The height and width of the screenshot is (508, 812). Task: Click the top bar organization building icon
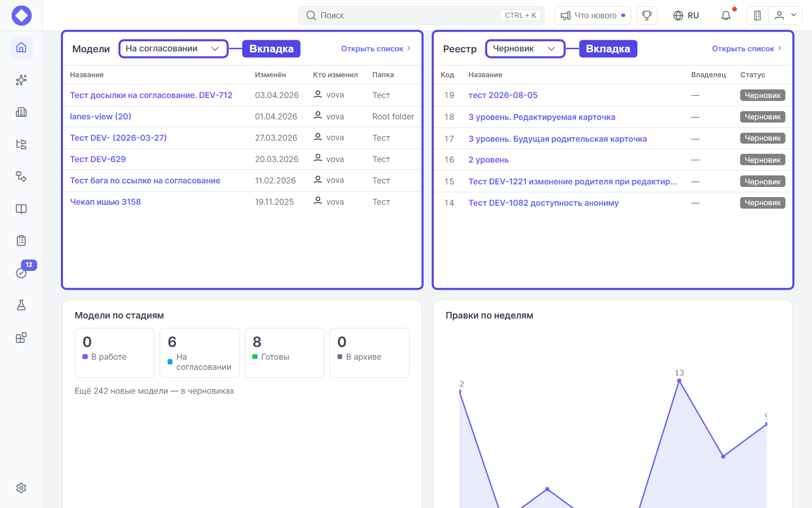click(758, 15)
